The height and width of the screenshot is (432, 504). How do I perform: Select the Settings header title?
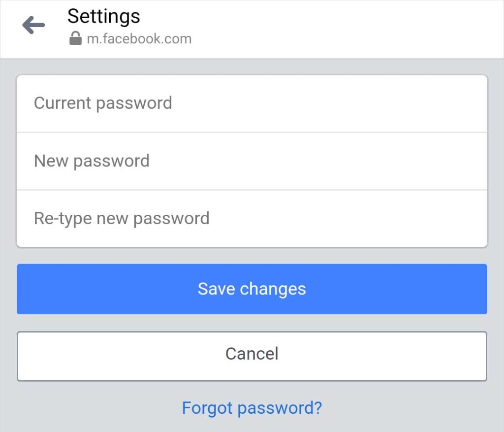coord(103,16)
